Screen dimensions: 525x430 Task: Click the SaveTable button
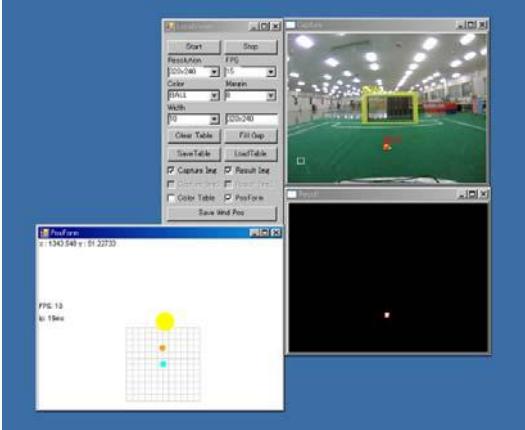pyautogui.click(x=194, y=154)
